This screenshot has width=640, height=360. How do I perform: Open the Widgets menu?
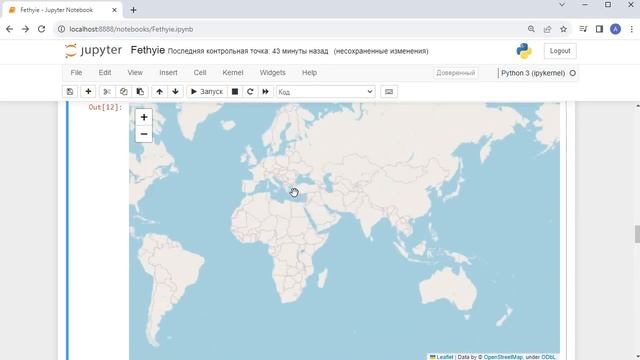tap(272, 73)
